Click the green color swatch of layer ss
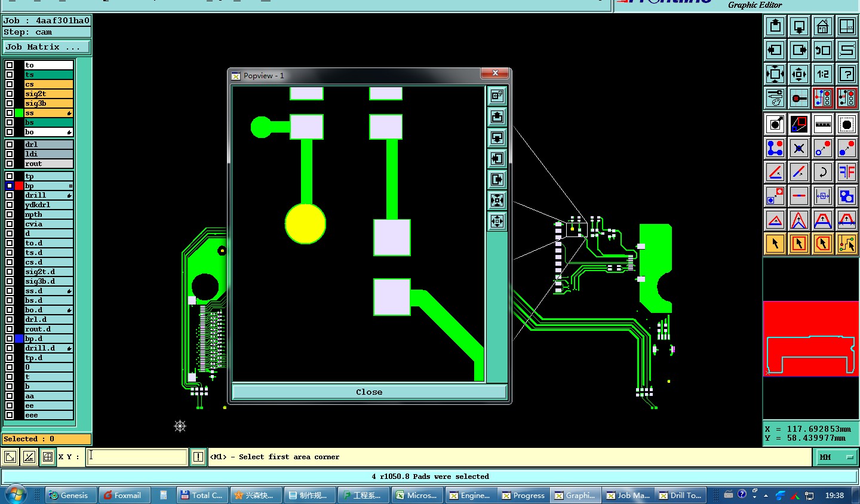The image size is (860, 504). (x=19, y=113)
